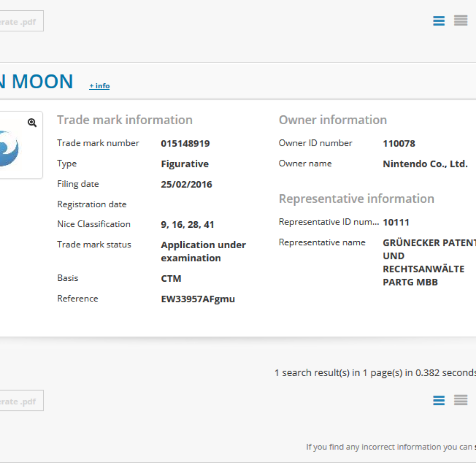The width and height of the screenshot is (476, 476).
Task: Switch to compact list view at top
Action: [461, 21]
